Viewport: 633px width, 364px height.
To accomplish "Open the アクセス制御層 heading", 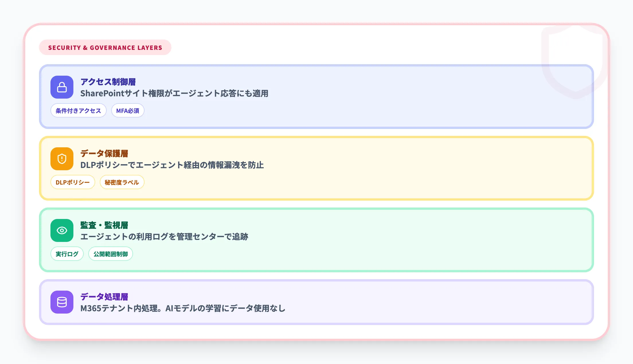I will pos(108,82).
